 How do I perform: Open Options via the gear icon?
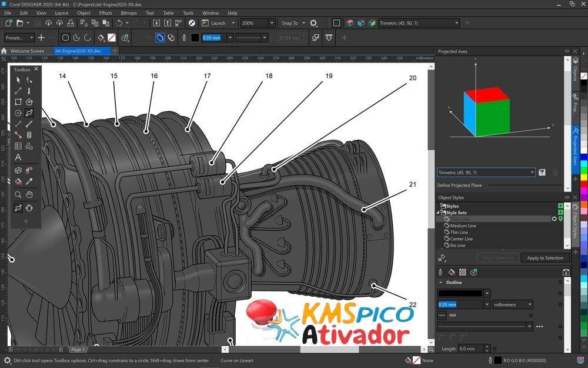click(x=313, y=23)
